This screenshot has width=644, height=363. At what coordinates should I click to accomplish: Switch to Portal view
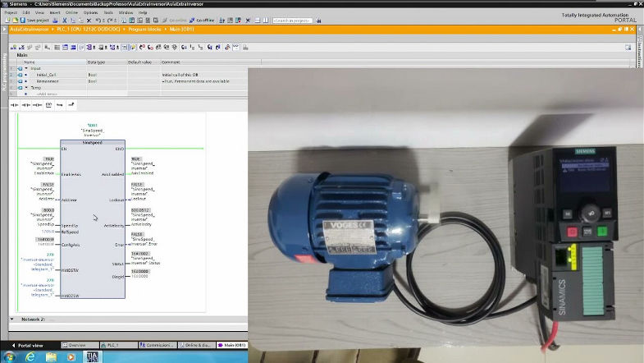(28, 345)
